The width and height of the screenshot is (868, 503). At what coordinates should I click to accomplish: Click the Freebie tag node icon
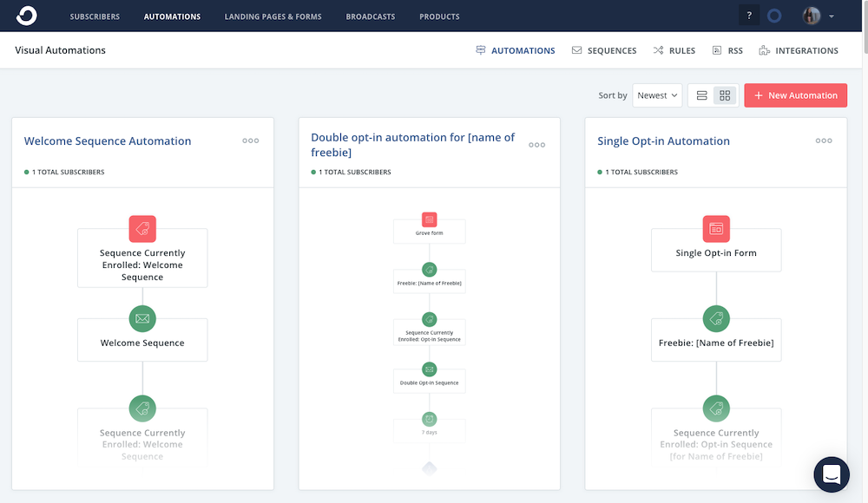click(x=716, y=318)
